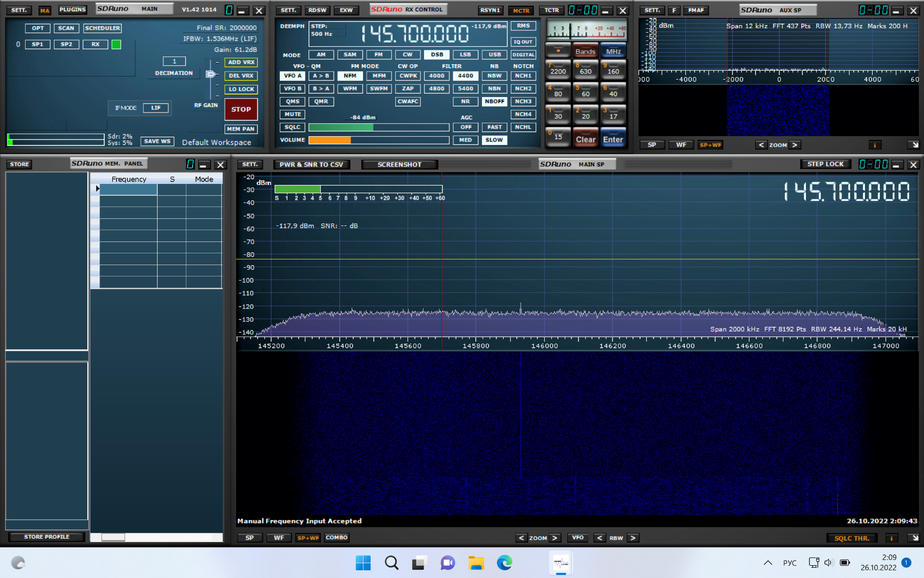
Task: Click the Frequency column header
Action: (129, 179)
